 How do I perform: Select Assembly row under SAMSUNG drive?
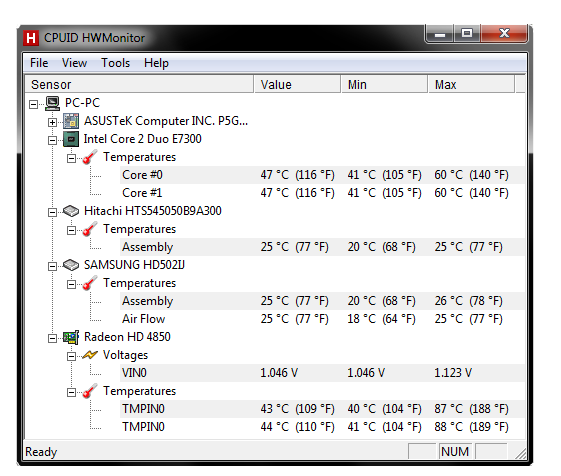coord(322,301)
